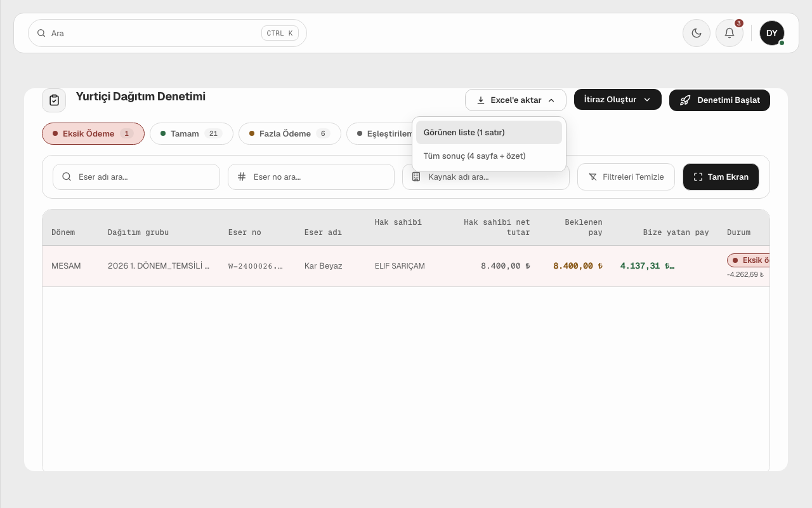Click the Durum column header
The image size is (812, 508).
click(x=738, y=232)
